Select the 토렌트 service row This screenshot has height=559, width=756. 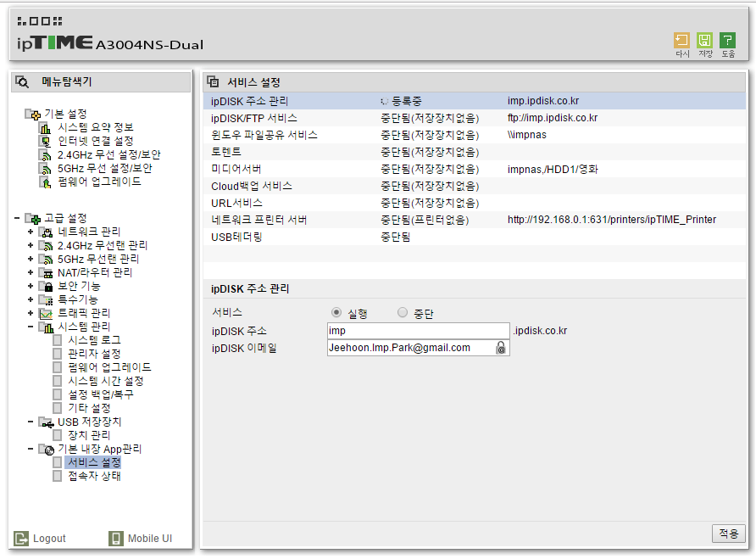pos(475,152)
